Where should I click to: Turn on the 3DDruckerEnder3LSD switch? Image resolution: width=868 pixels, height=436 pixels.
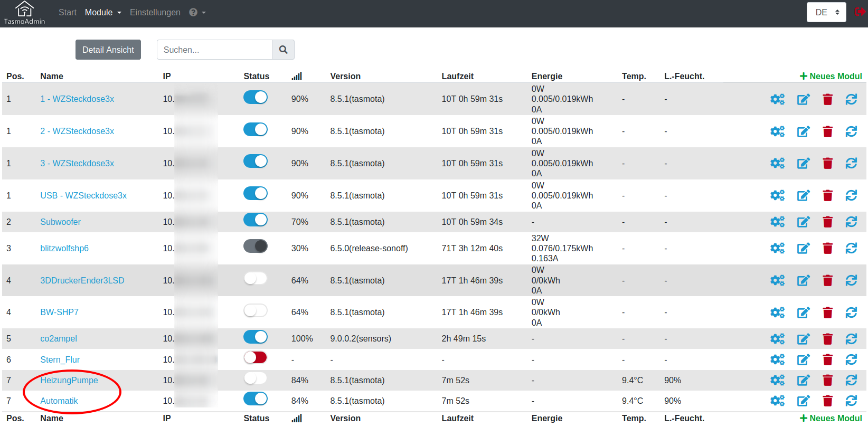[256, 278]
